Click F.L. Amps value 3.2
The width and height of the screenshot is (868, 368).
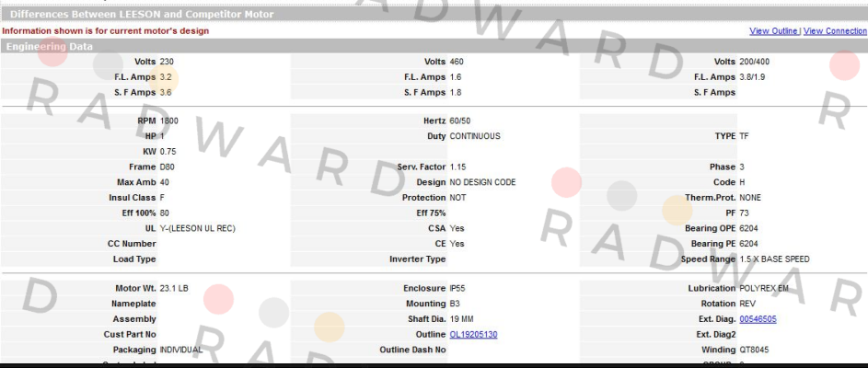pos(166,77)
